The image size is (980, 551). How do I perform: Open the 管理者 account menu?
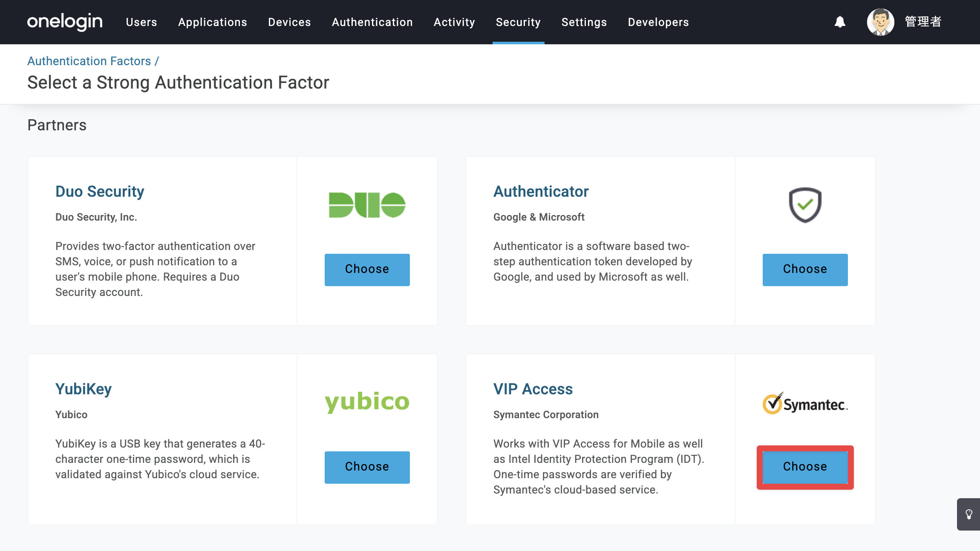pos(923,22)
